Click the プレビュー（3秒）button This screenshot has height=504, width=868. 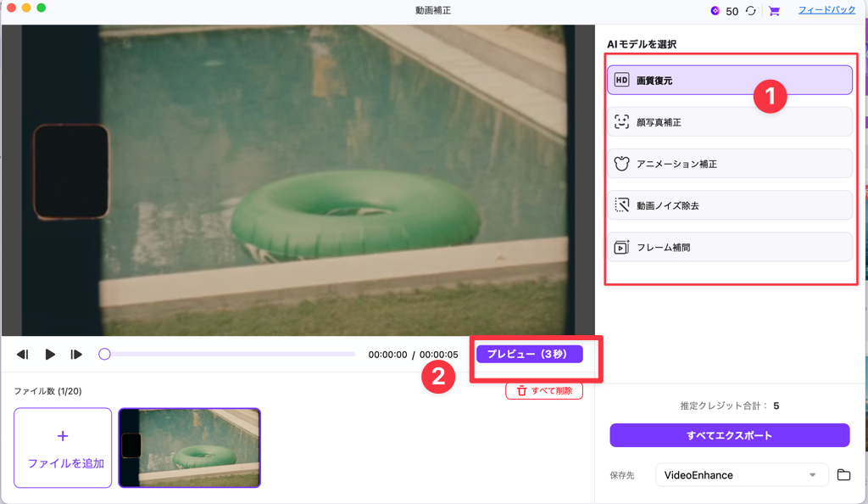pyautogui.click(x=531, y=354)
